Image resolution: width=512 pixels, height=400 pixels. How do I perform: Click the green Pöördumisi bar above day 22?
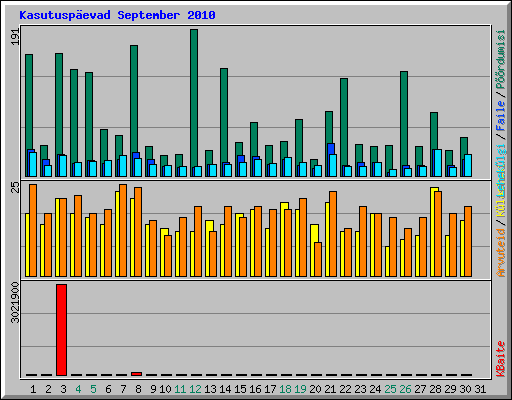(344, 122)
